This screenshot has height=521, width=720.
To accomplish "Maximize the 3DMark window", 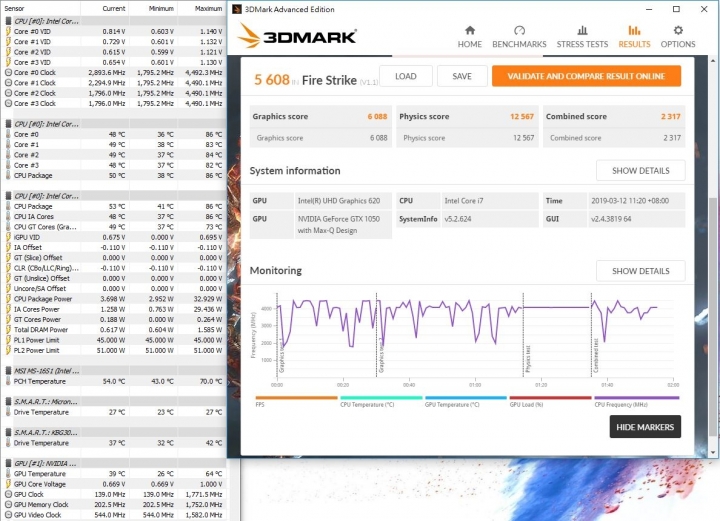I will coord(676,9).
